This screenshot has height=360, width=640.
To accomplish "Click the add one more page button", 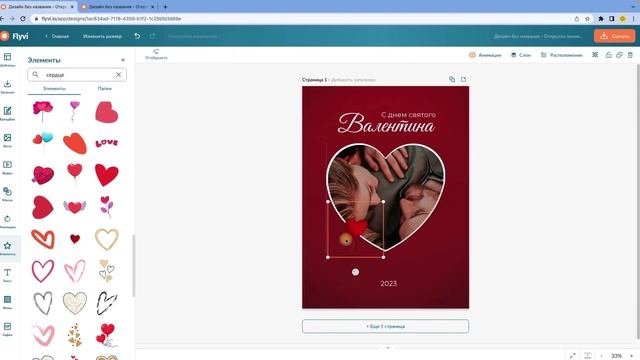I will [385, 326].
